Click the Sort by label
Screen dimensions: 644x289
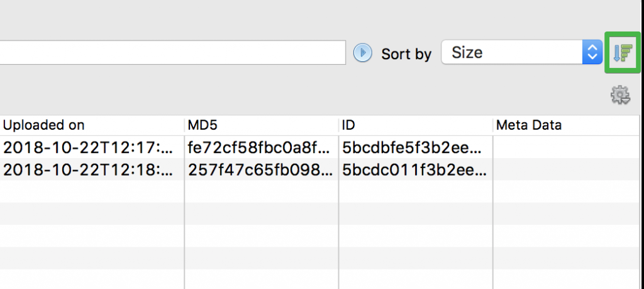click(406, 54)
